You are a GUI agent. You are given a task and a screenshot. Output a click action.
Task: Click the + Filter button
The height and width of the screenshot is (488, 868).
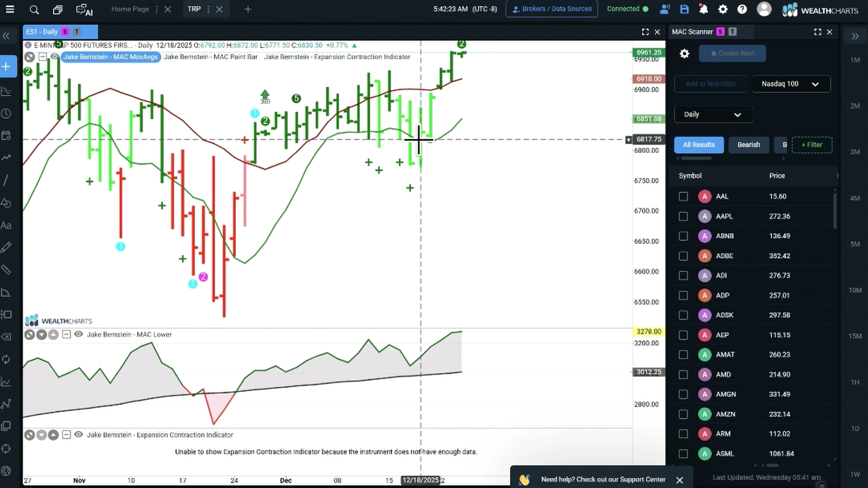[812, 145]
